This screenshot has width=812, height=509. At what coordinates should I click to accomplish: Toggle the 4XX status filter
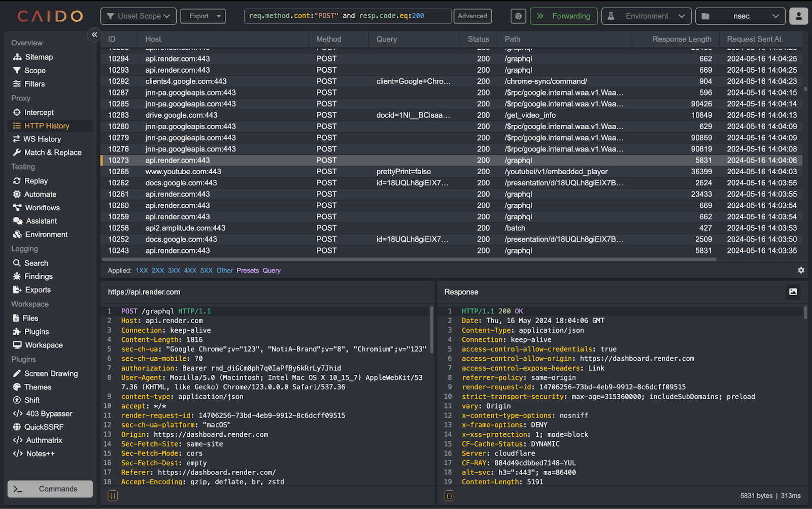190,271
